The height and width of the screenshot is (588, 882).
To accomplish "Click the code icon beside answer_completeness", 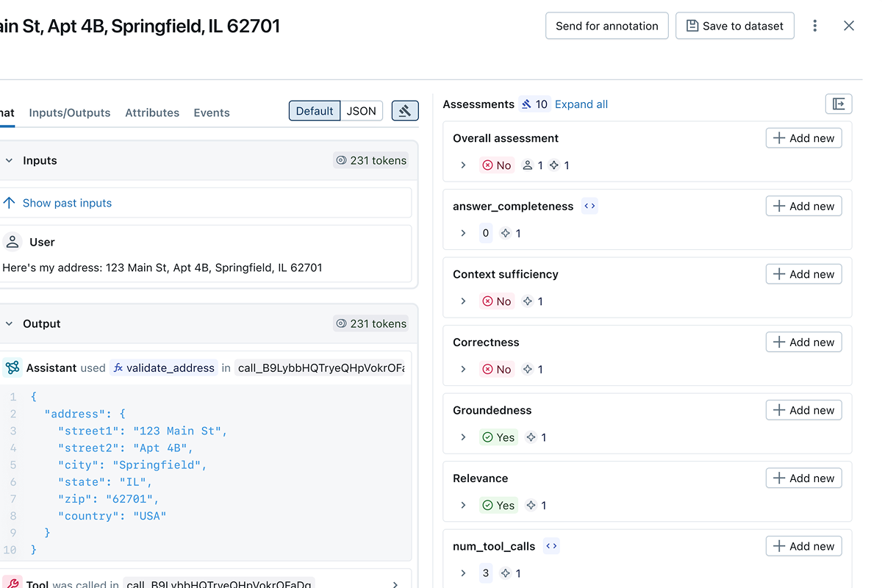I will click(x=589, y=206).
